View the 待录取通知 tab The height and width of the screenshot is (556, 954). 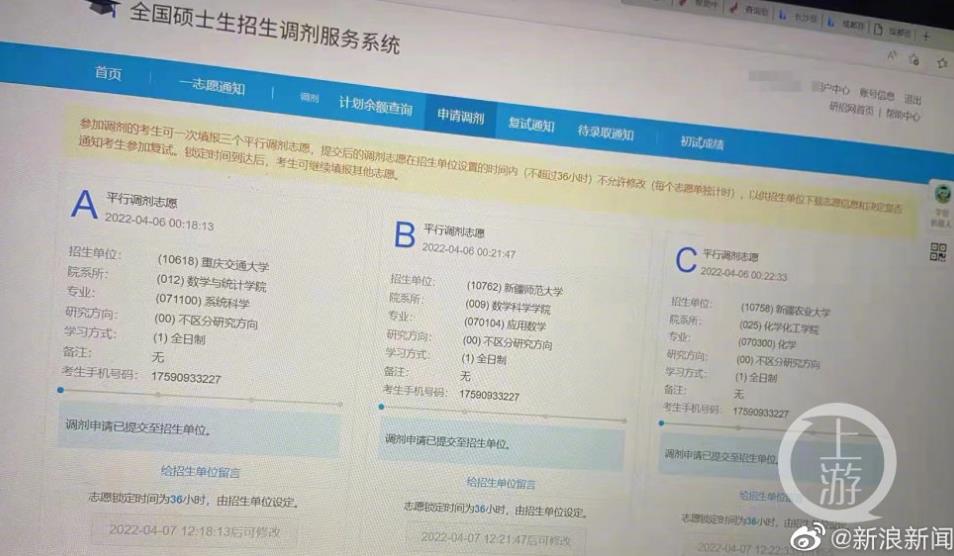coord(605,133)
